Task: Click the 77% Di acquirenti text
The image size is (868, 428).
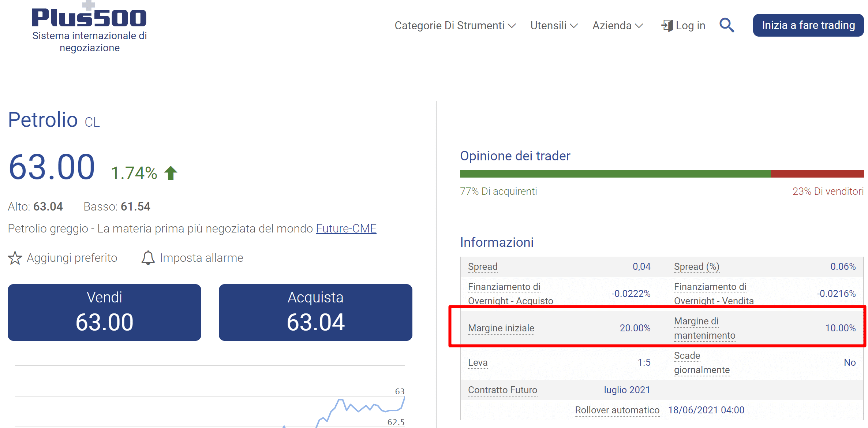Action: click(x=498, y=191)
